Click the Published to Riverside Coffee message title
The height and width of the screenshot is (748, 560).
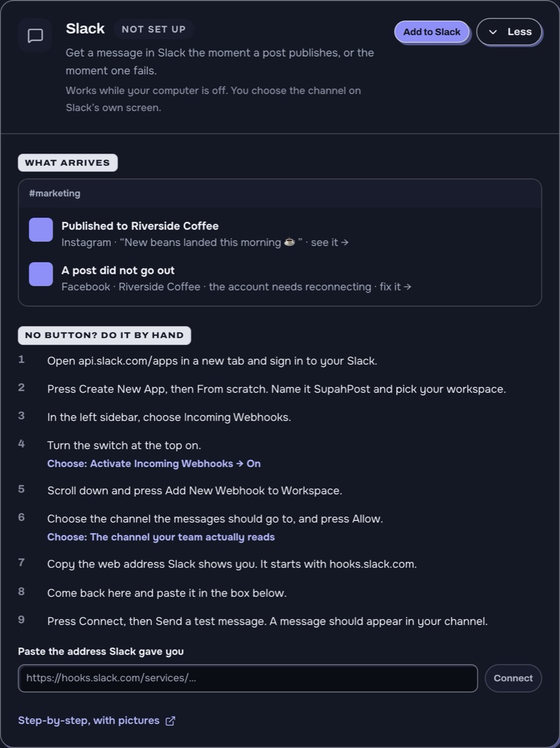click(x=140, y=226)
